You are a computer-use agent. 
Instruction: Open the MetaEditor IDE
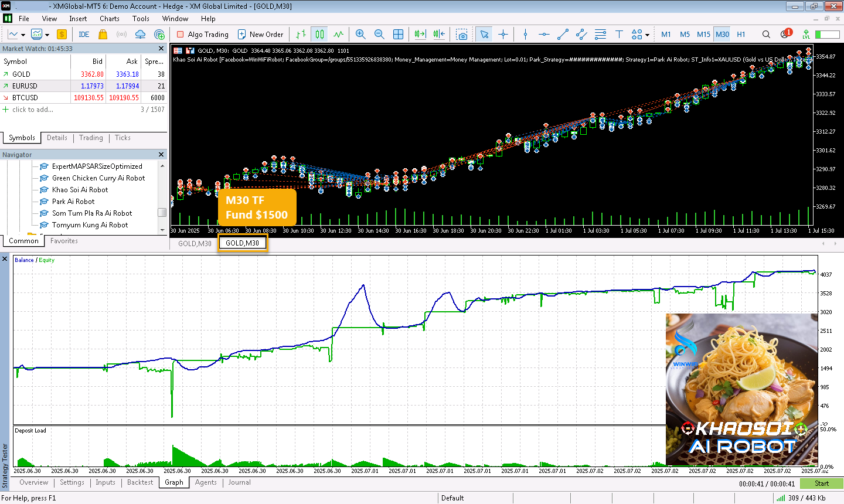pyautogui.click(x=84, y=34)
